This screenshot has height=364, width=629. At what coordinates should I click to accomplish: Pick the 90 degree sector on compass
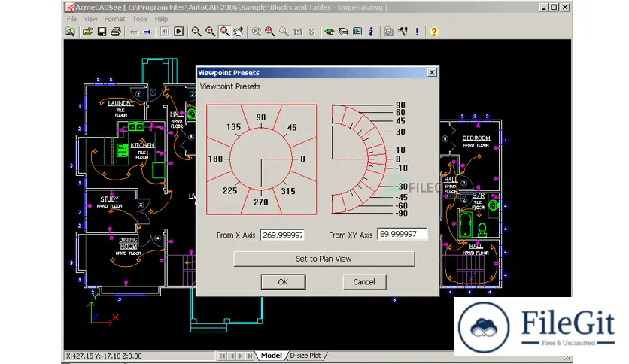pos(261,117)
